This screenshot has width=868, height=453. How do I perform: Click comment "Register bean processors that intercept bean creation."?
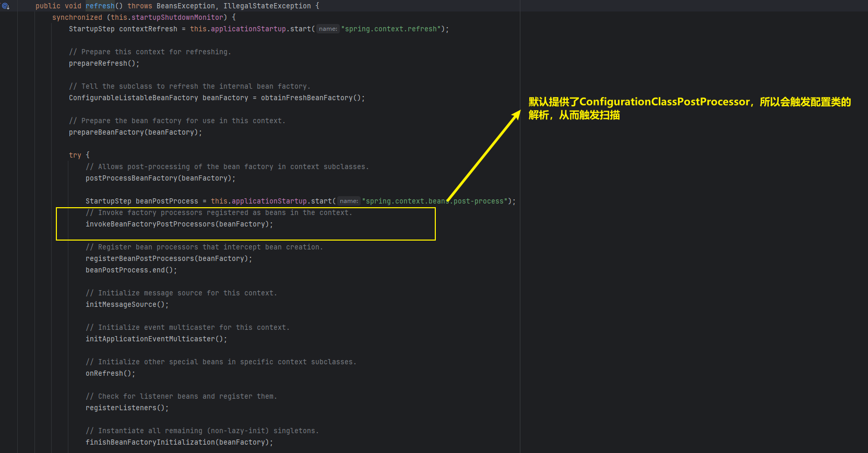click(204, 247)
